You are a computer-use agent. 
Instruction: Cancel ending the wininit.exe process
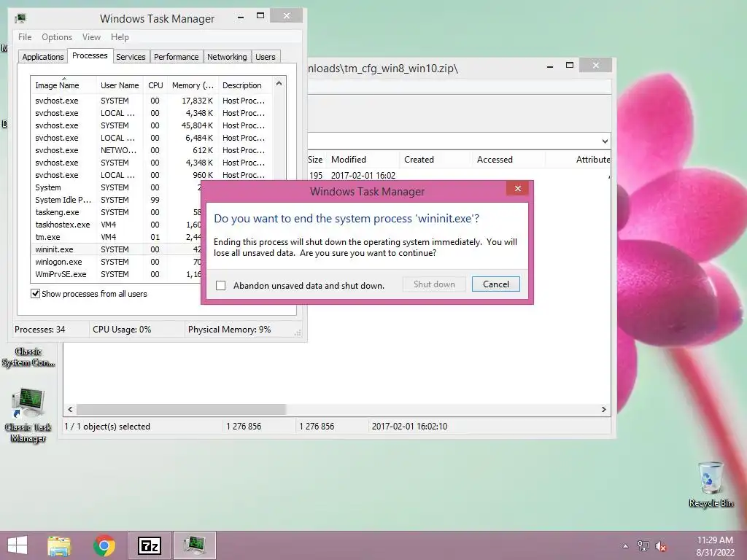pyautogui.click(x=495, y=284)
